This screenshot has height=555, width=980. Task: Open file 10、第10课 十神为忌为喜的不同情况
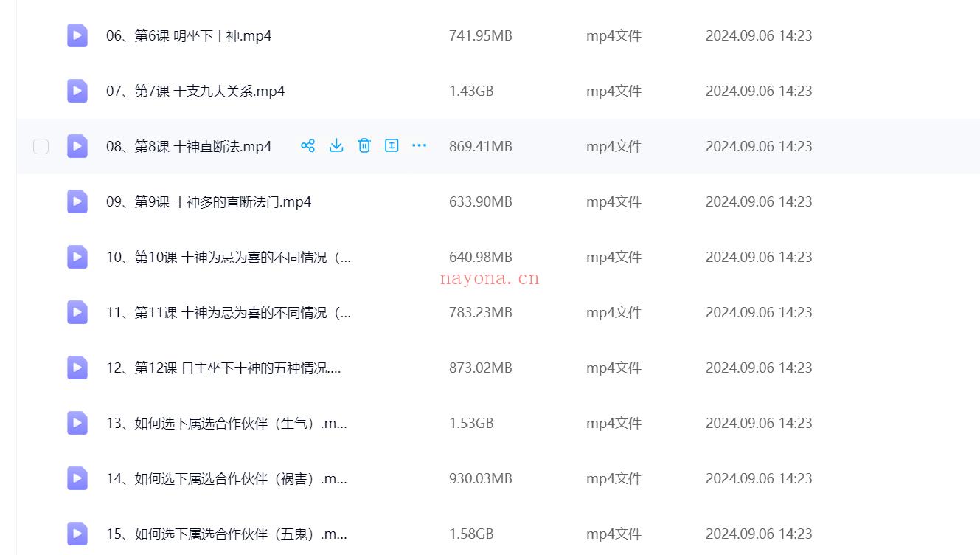click(x=229, y=257)
